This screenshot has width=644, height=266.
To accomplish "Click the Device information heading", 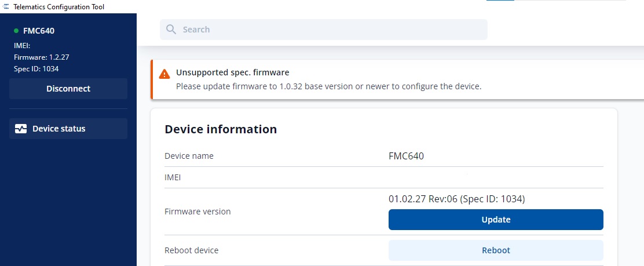I will coord(221,129).
